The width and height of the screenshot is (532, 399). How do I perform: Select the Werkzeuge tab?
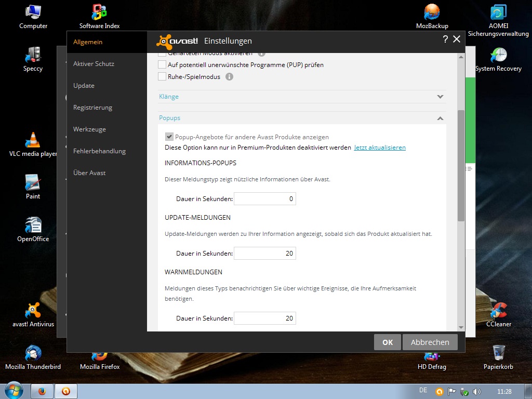(89, 129)
